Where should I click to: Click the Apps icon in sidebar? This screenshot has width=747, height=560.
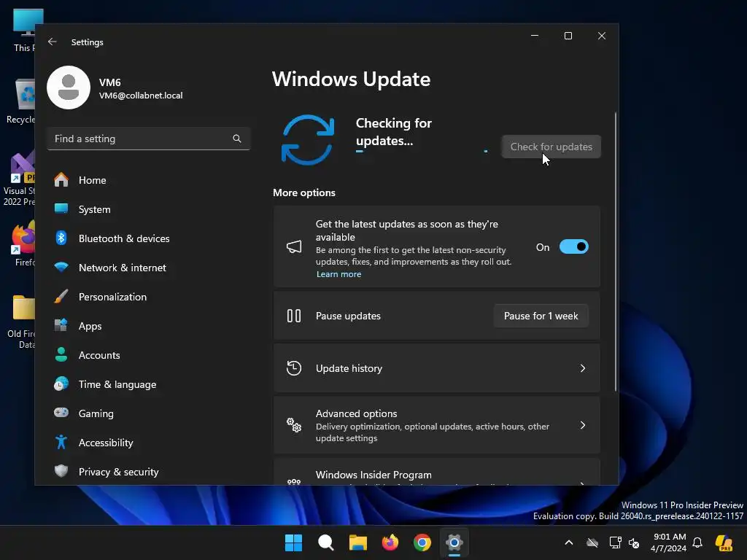coord(61,326)
